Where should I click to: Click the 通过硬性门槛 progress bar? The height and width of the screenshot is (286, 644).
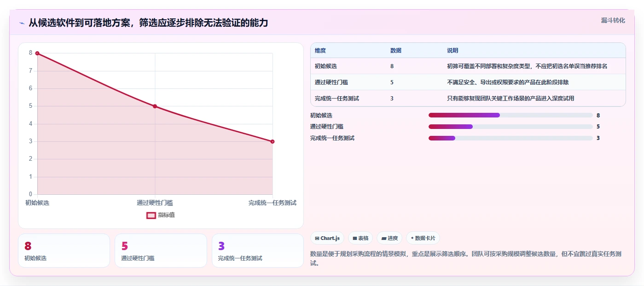[x=511, y=127]
